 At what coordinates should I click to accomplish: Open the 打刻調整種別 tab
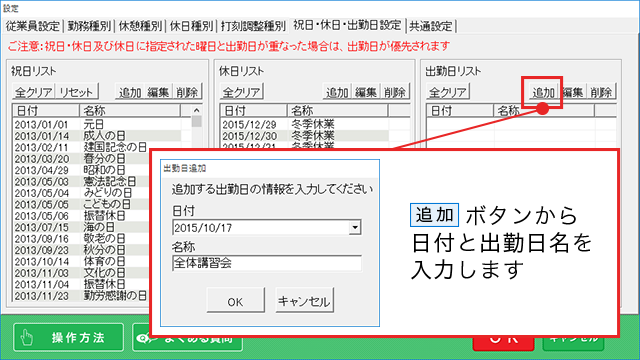point(253,26)
